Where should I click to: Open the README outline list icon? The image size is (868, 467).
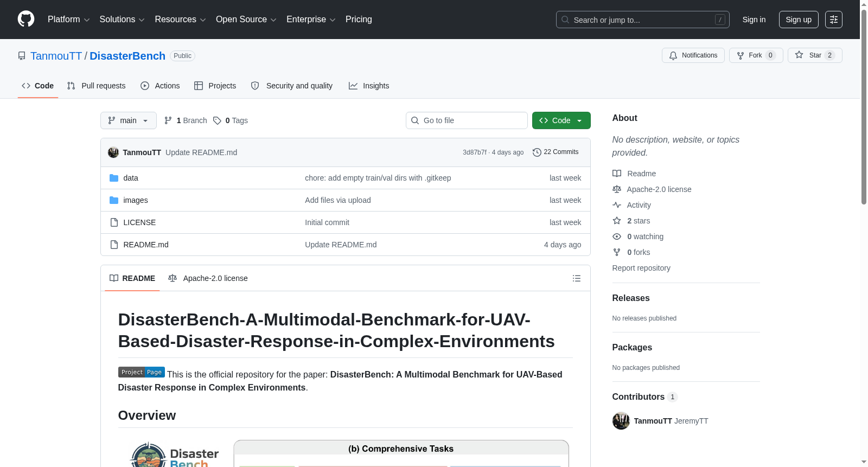point(577,278)
